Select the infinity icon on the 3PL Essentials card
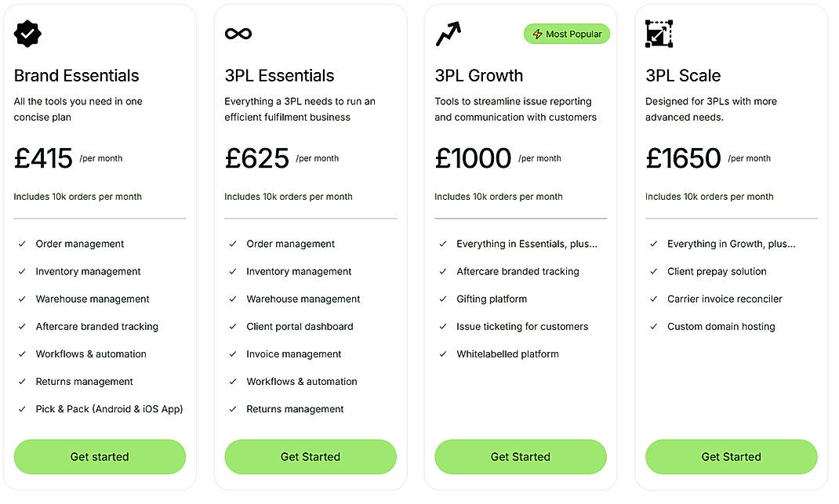The image size is (839, 504). coord(238,33)
